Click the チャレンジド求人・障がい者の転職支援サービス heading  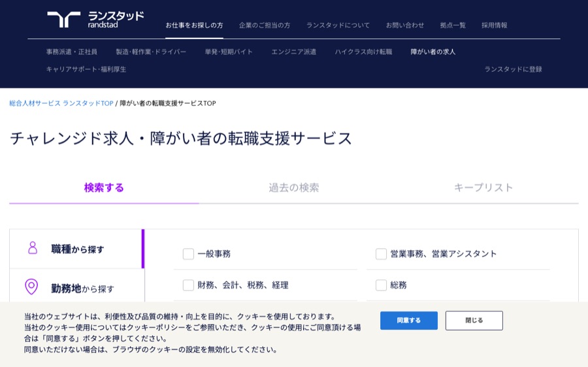(x=181, y=138)
